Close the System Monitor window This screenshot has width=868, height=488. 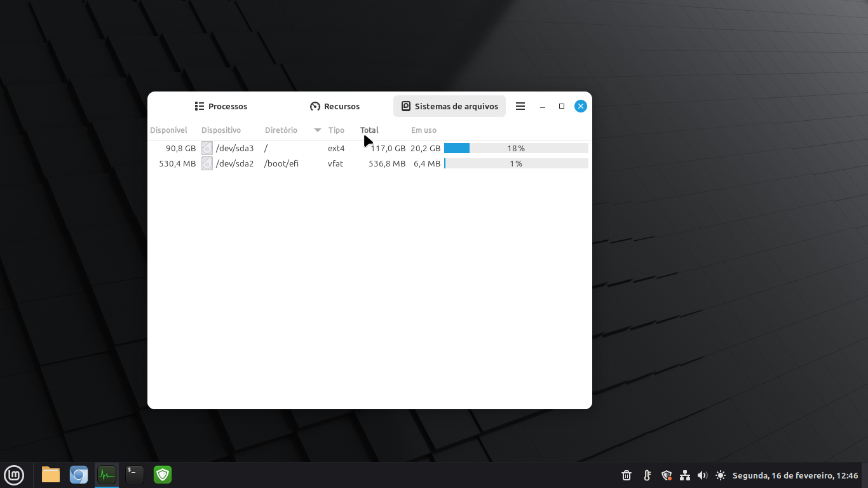tap(580, 106)
